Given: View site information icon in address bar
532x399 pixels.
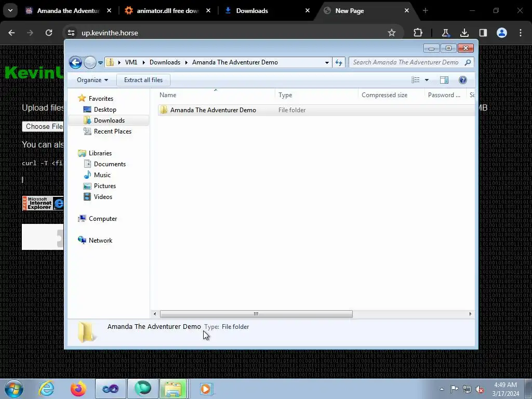Looking at the screenshot, I should tap(71, 33).
